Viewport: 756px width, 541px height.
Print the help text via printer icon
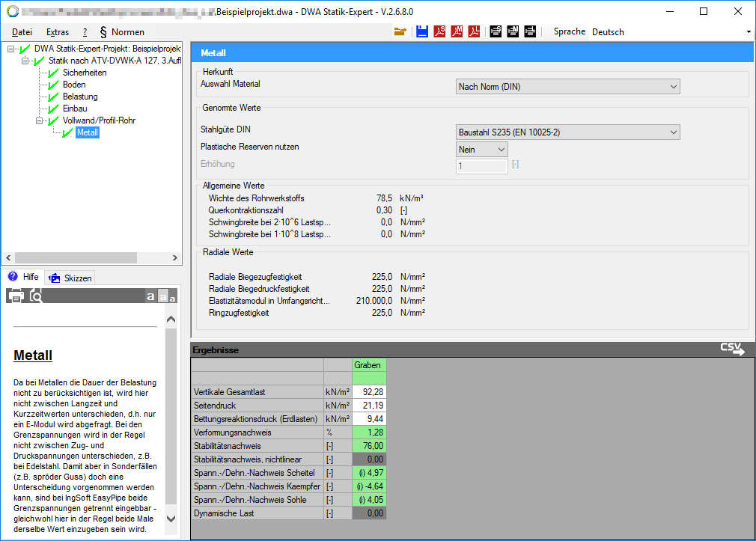[x=16, y=296]
